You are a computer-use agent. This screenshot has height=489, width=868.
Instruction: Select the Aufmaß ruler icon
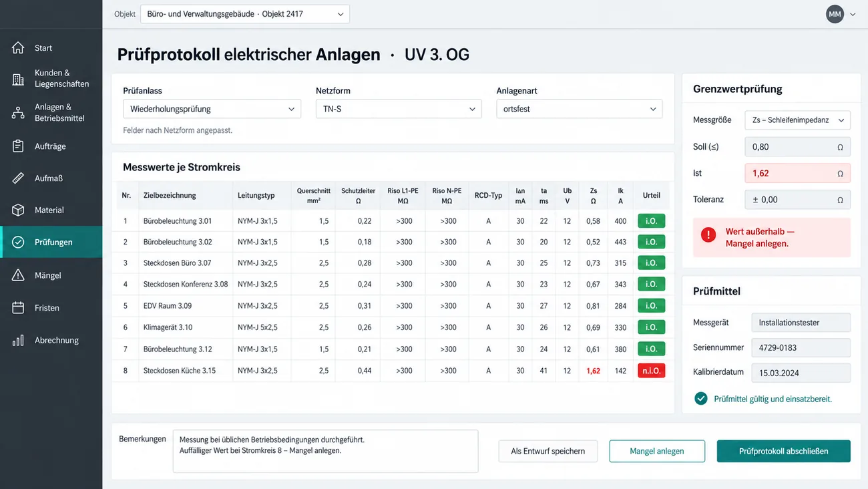(x=18, y=178)
